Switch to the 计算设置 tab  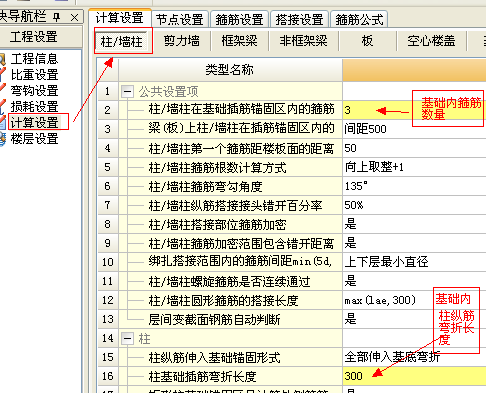119,18
